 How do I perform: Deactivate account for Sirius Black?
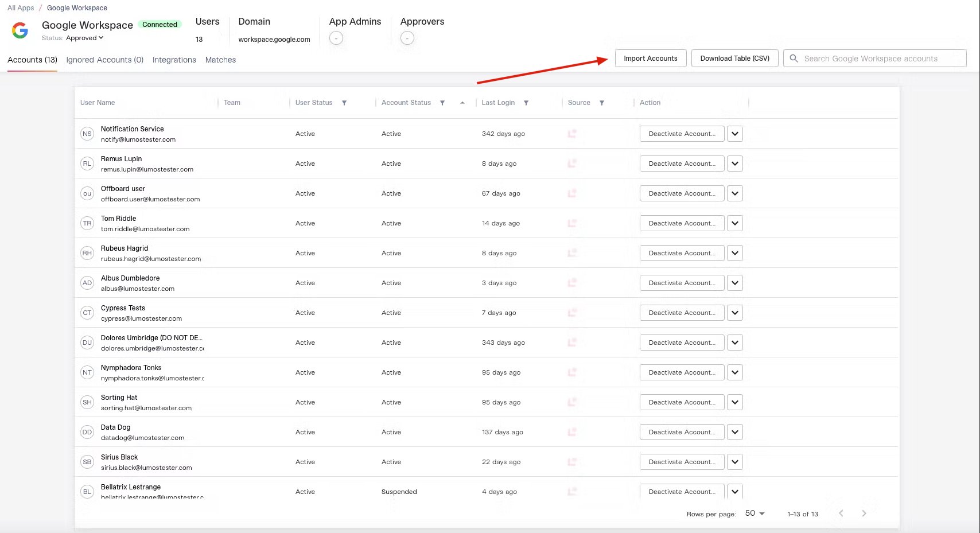pyautogui.click(x=682, y=462)
